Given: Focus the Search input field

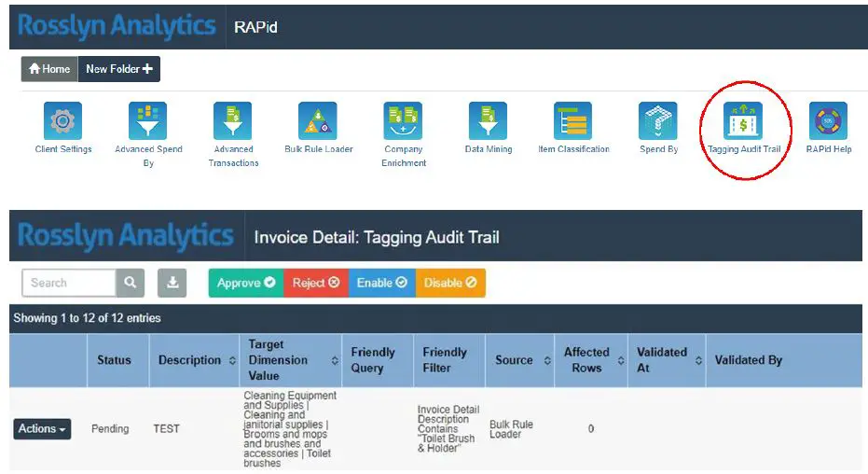Looking at the screenshot, I should pyautogui.click(x=69, y=283).
